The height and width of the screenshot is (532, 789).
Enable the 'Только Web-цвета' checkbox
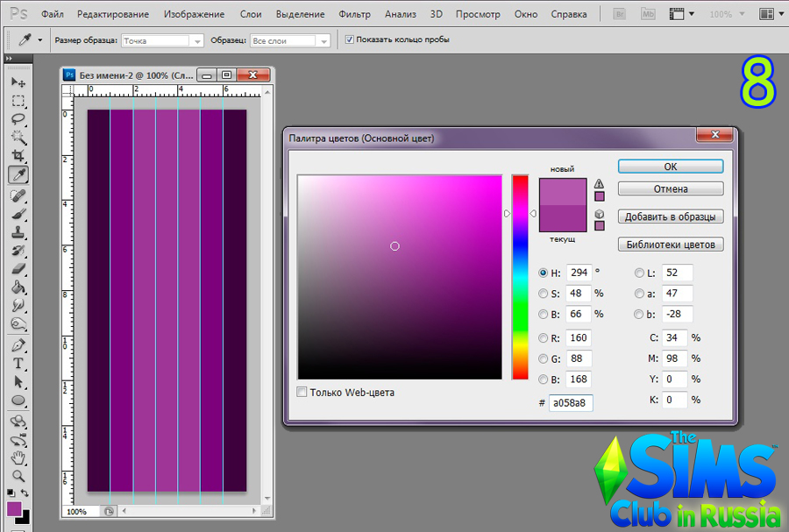point(302,393)
